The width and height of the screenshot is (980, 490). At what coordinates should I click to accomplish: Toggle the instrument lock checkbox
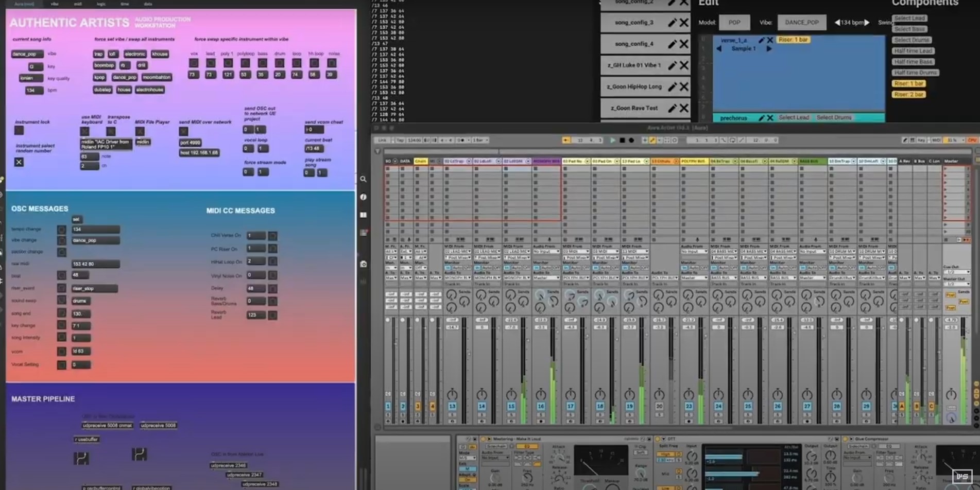point(19,131)
